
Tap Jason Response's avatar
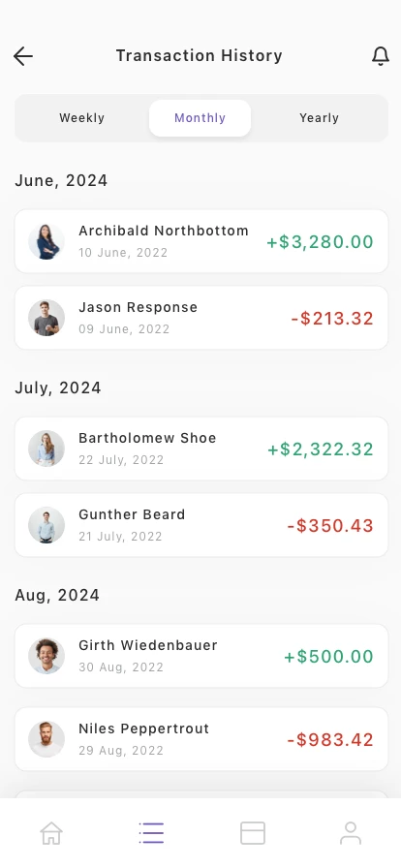[46, 318]
